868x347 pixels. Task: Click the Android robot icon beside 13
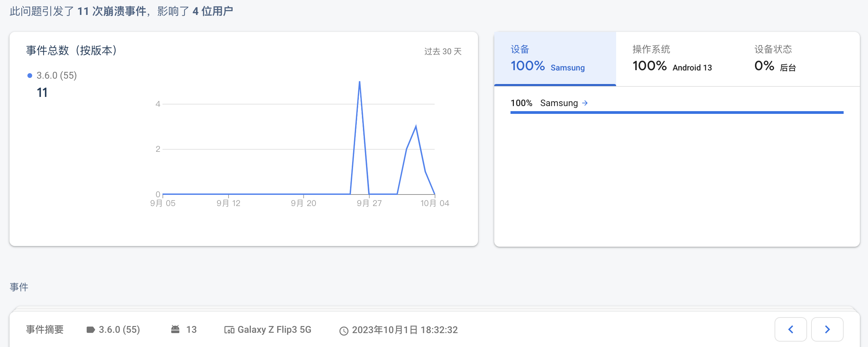175,329
